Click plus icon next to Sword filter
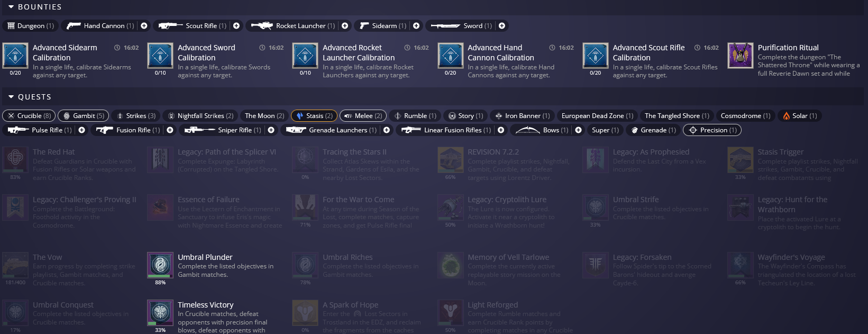This screenshot has width=868, height=334. (502, 25)
